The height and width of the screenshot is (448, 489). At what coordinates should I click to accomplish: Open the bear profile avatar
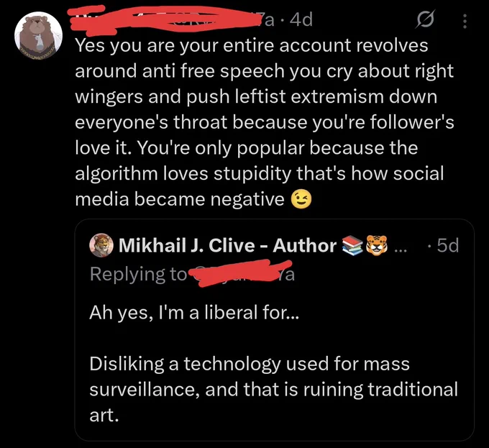point(38,35)
